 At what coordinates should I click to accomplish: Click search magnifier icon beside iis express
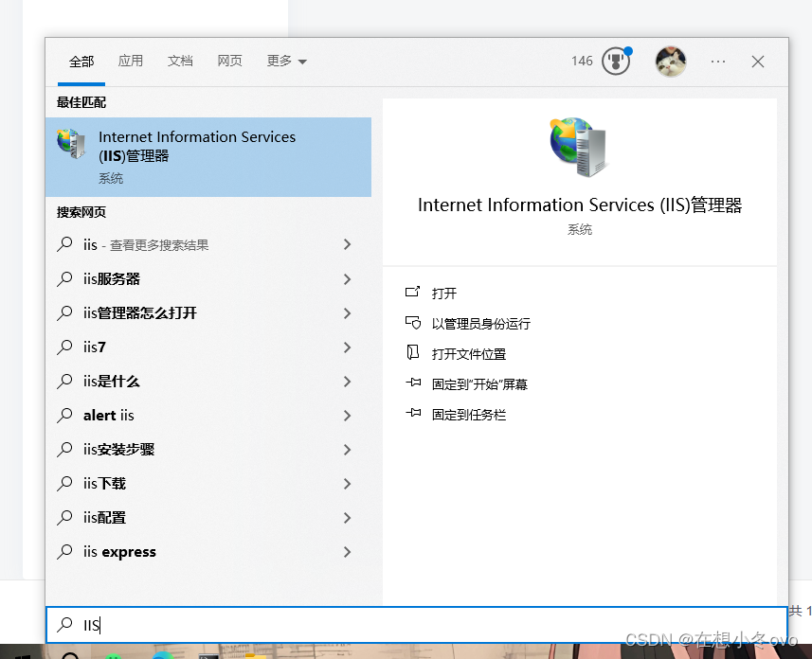tap(64, 552)
